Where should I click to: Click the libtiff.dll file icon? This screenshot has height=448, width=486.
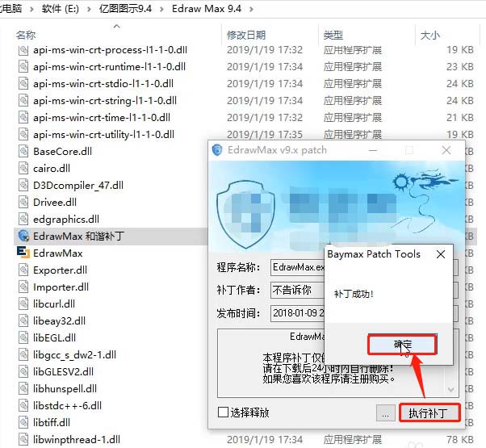(x=23, y=422)
